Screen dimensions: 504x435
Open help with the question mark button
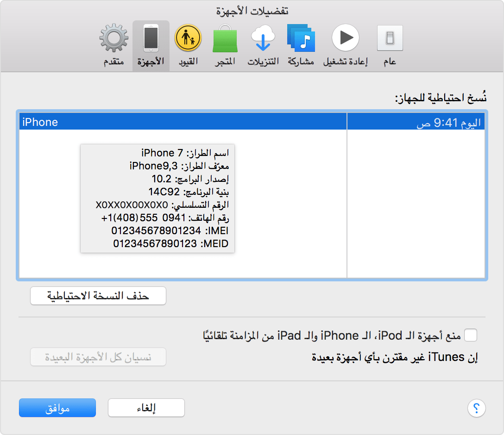coord(476,408)
